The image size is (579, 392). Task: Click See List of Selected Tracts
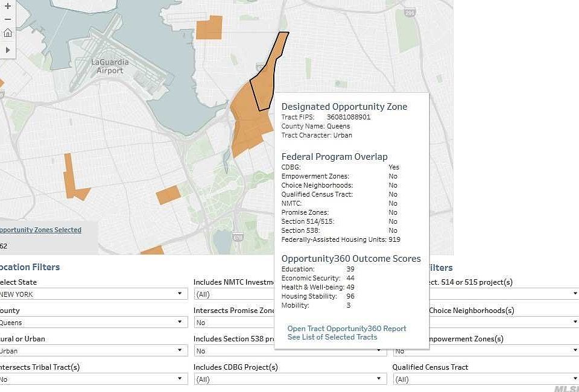[332, 337]
